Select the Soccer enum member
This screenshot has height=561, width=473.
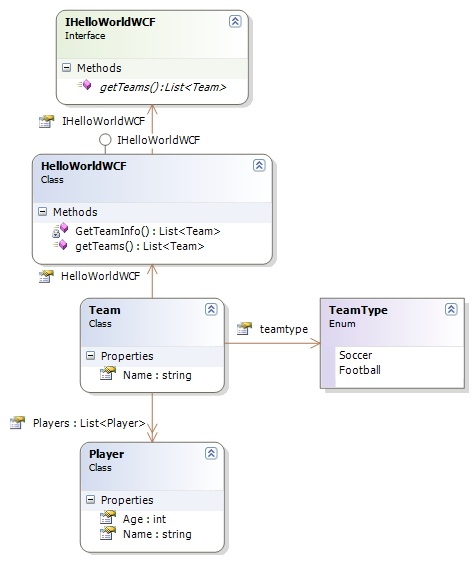pos(355,355)
